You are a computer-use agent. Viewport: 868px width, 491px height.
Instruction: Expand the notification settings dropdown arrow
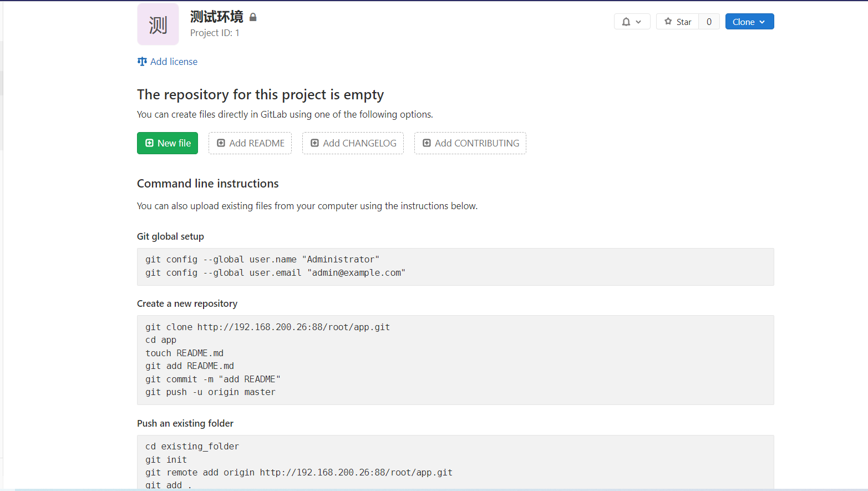coord(638,22)
